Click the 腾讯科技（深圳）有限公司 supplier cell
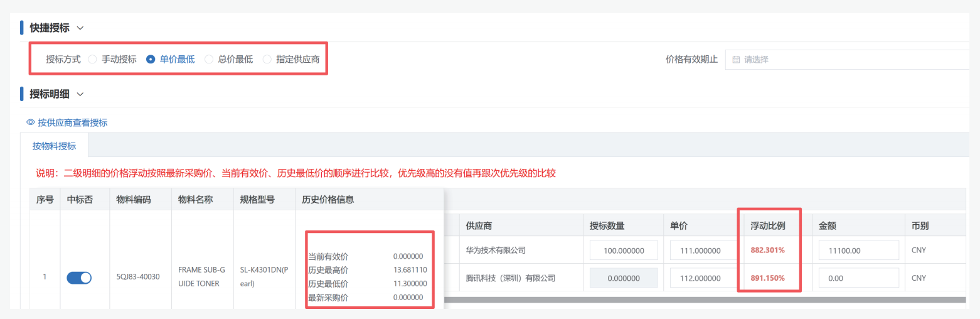The image size is (980, 319). click(511, 278)
